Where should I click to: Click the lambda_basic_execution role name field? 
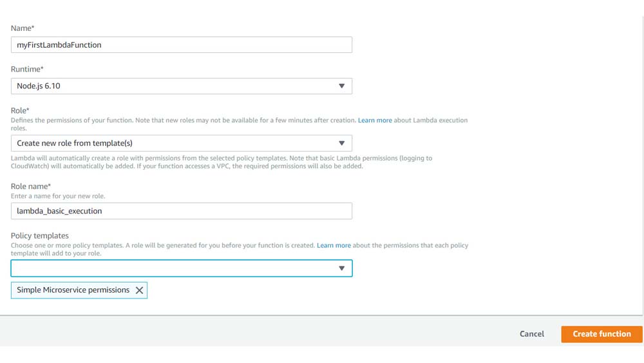pyautogui.click(x=182, y=211)
